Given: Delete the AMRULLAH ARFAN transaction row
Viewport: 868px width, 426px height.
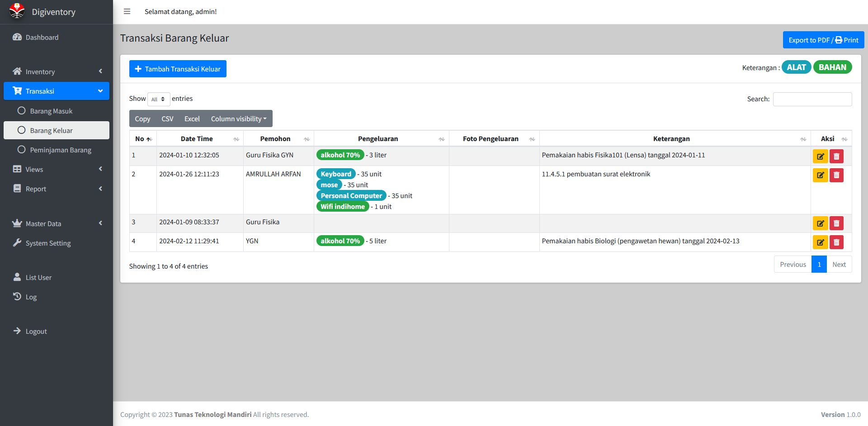Looking at the screenshot, I should tap(836, 175).
